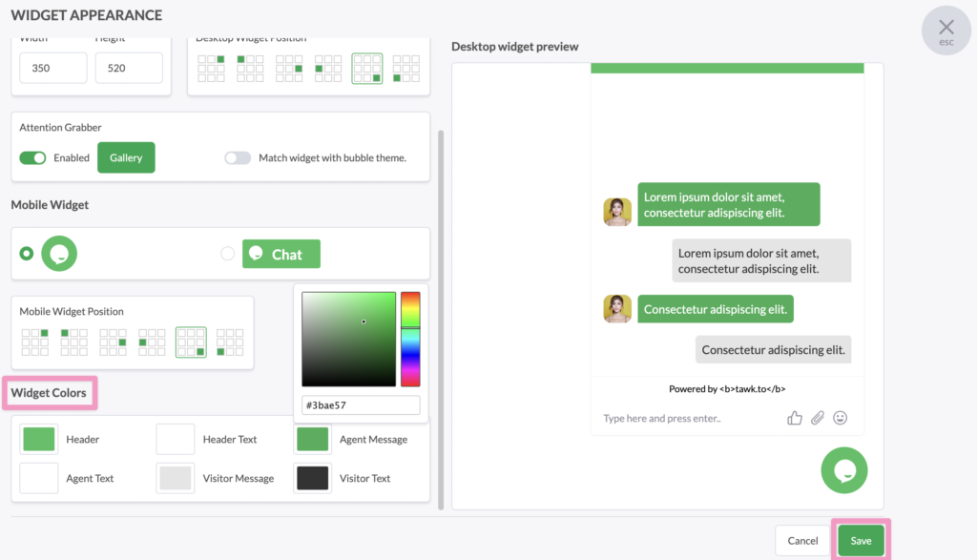This screenshot has height=560, width=977.
Task: Click the thumbs up icon in chat preview
Action: [795, 418]
